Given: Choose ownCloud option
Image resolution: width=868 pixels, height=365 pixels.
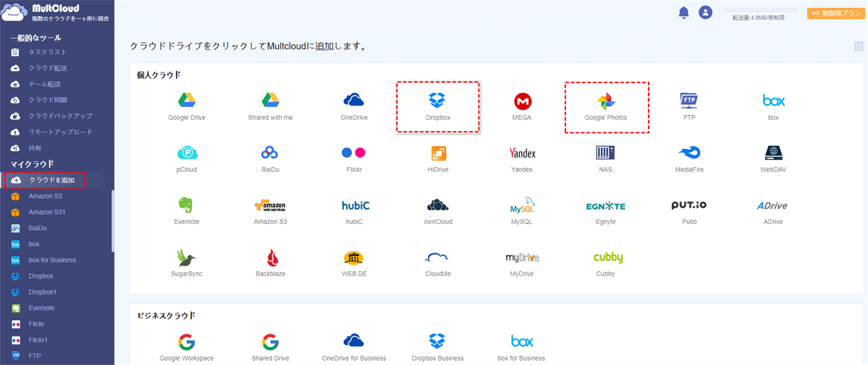Looking at the screenshot, I should coord(438,211).
